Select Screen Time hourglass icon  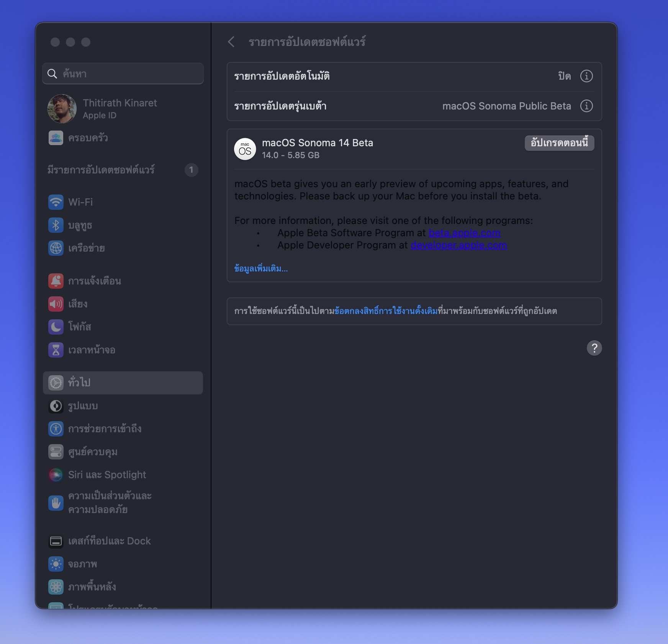[x=56, y=350]
